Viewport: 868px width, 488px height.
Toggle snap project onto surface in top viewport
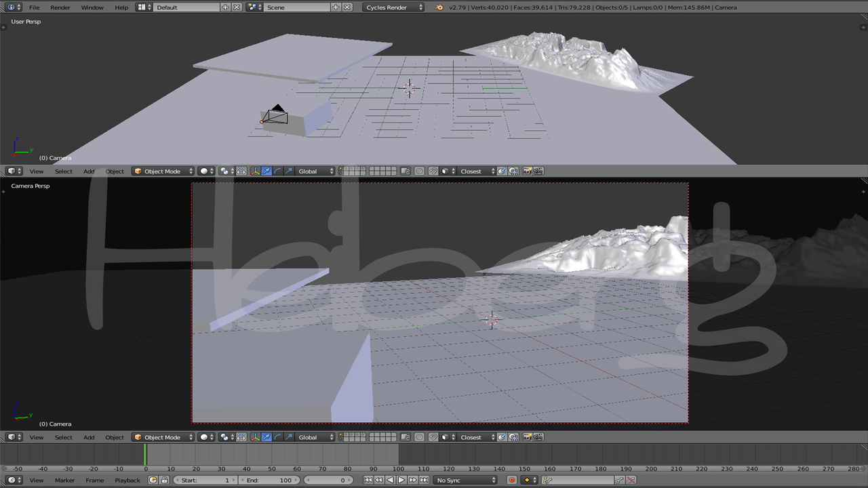click(514, 171)
